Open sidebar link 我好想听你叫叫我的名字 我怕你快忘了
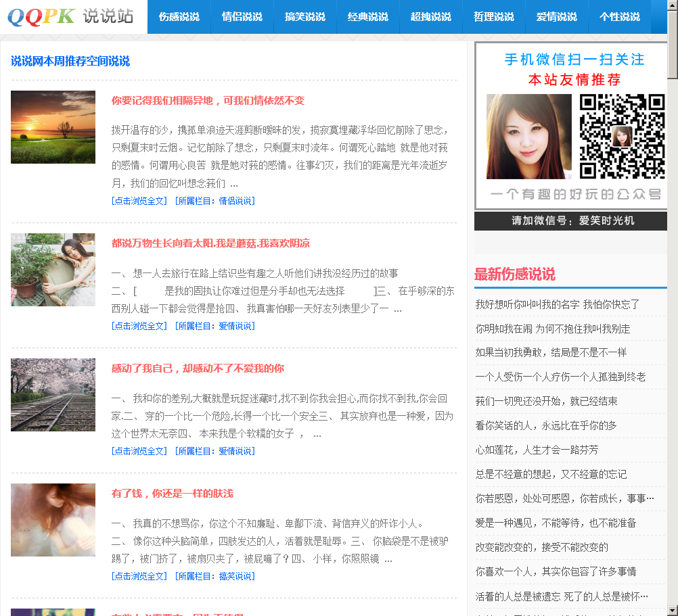678x616 pixels. pos(557,304)
